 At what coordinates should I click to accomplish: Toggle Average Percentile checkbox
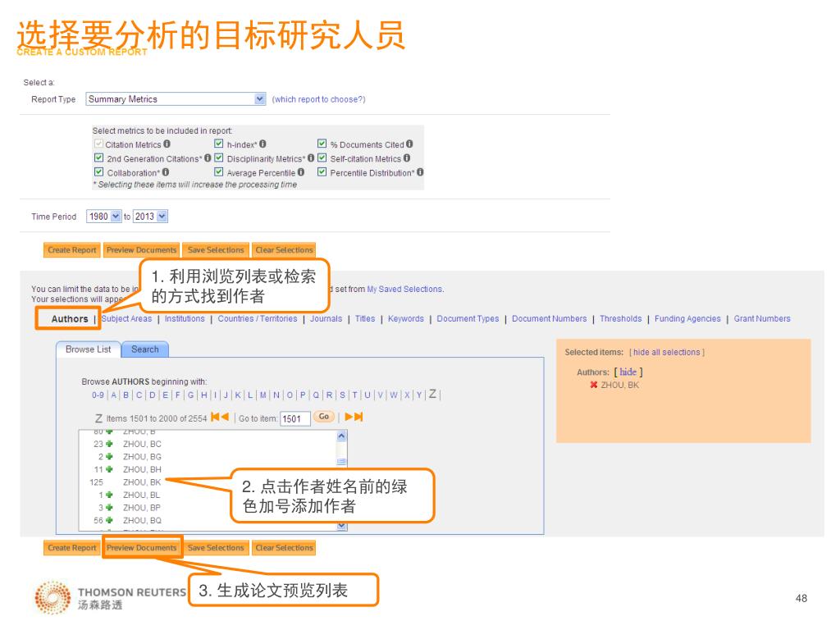click(218, 171)
